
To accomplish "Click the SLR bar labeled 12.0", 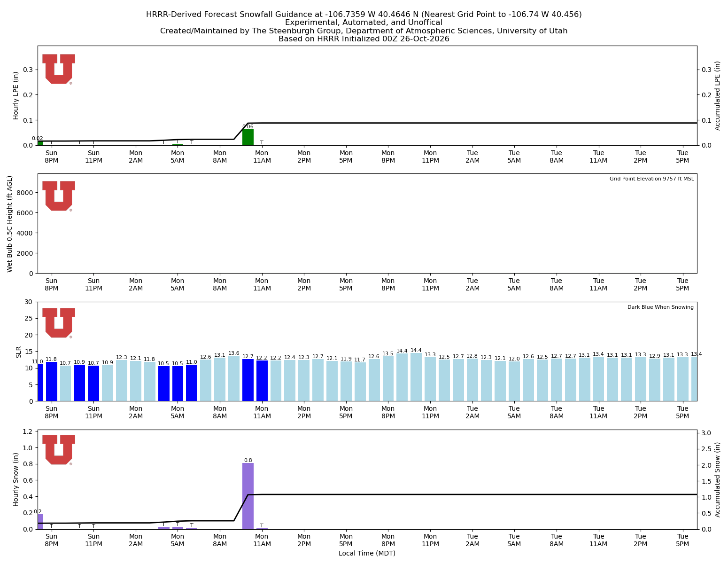I will tap(514, 381).
